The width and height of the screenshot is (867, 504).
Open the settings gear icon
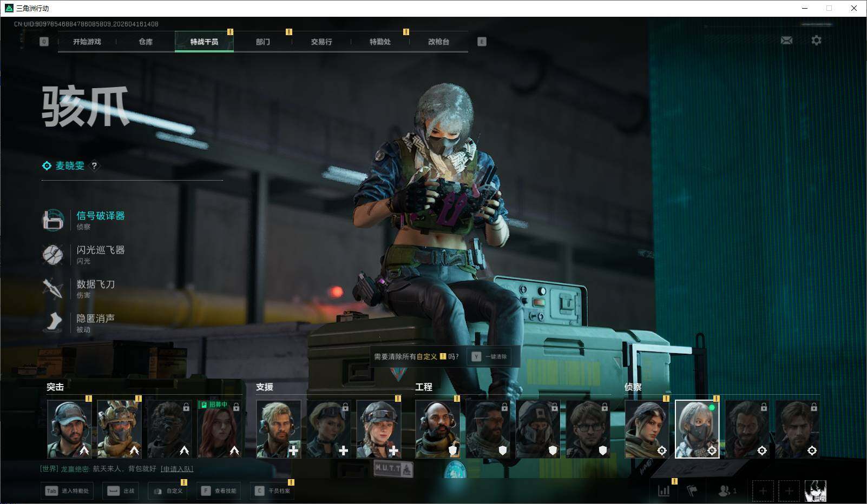click(816, 41)
